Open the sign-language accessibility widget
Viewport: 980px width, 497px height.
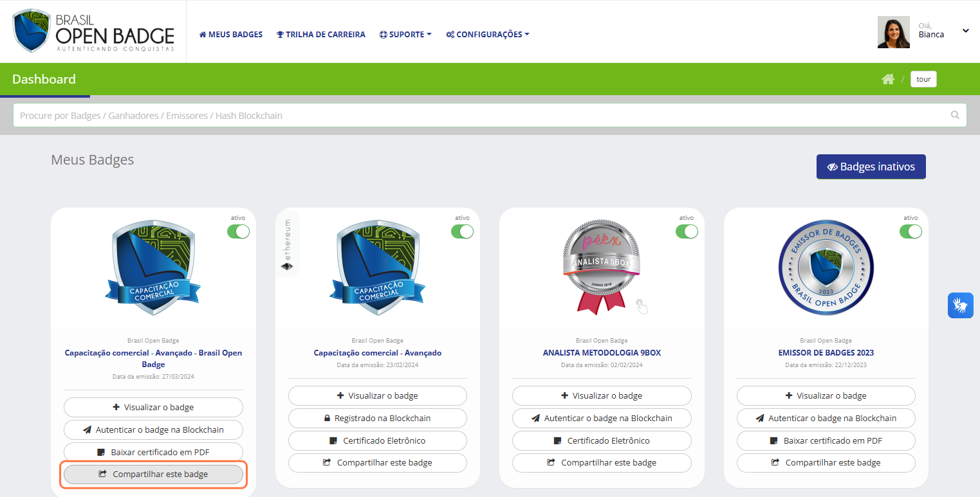pos(960,305)
